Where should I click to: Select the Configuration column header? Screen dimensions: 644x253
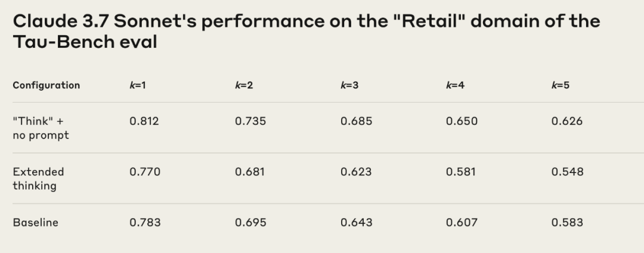[46, 85]
